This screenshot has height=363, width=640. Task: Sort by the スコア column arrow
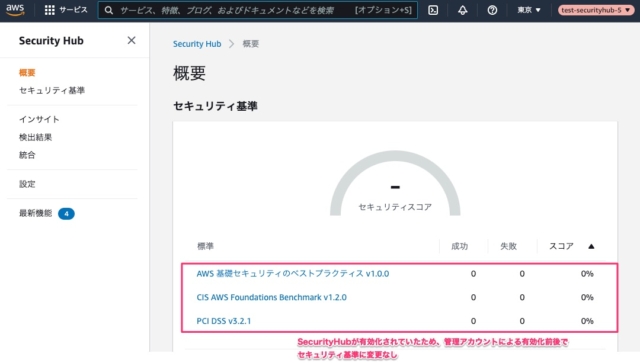(x=591, y=246)
